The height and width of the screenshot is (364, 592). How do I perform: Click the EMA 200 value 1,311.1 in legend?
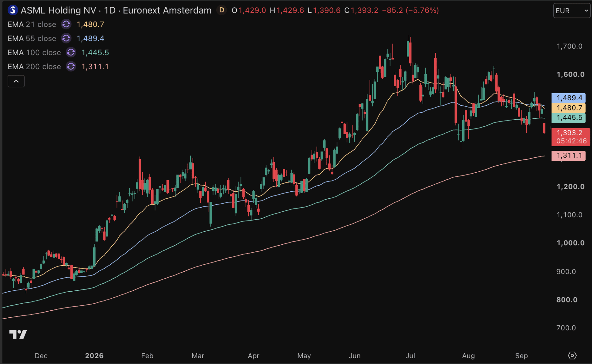95,67
